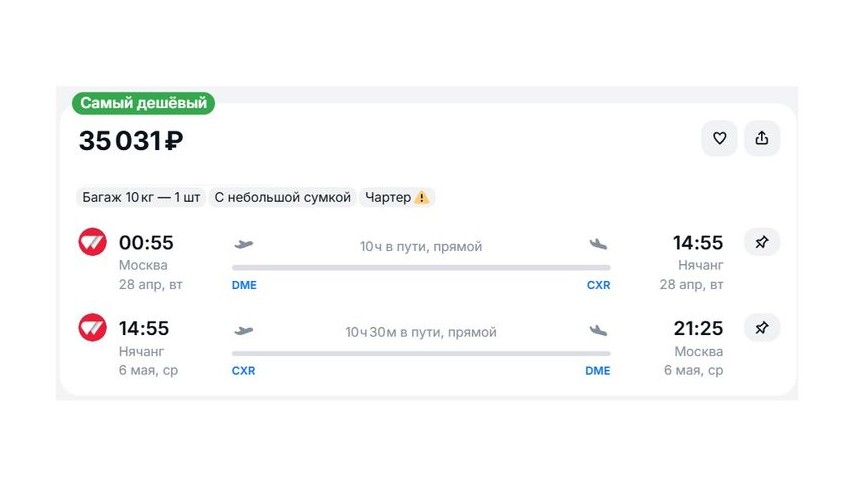Click the takeoff plane icon on outbound flight
This screenshot has width=850, height=490.
pos(244,244)
